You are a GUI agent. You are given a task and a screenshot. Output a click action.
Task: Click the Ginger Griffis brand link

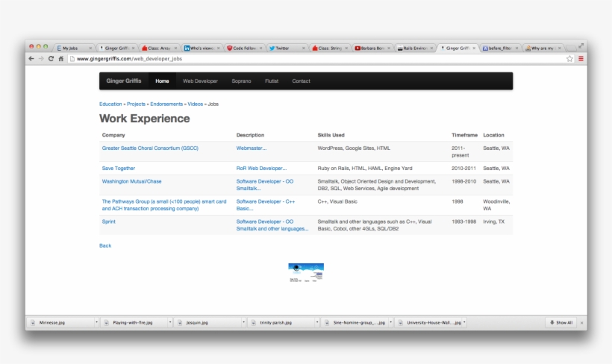pyautogui.click(x=124, y=81)
